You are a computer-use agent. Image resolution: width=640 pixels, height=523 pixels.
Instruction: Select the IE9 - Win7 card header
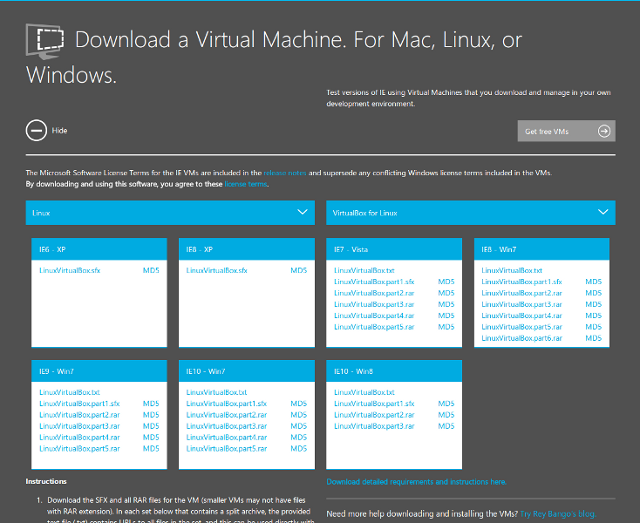pyautogui.click(x=99, y=371)
